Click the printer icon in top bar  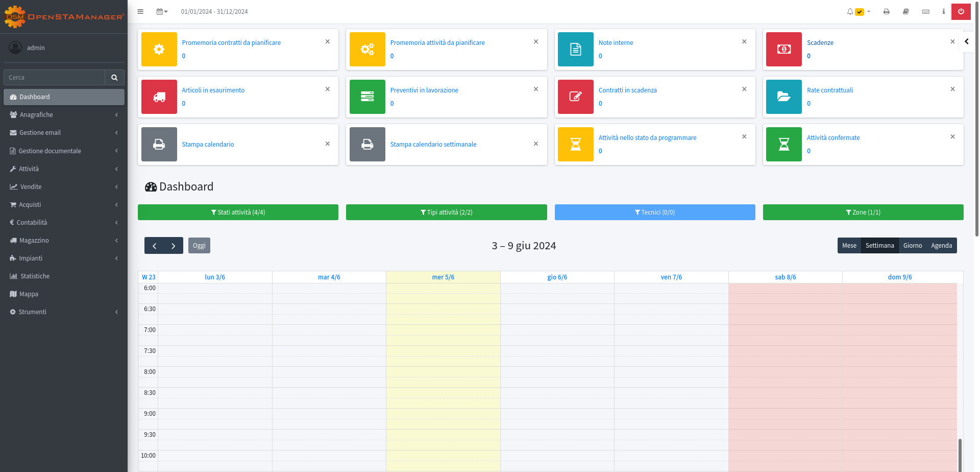tap(886, 11)
